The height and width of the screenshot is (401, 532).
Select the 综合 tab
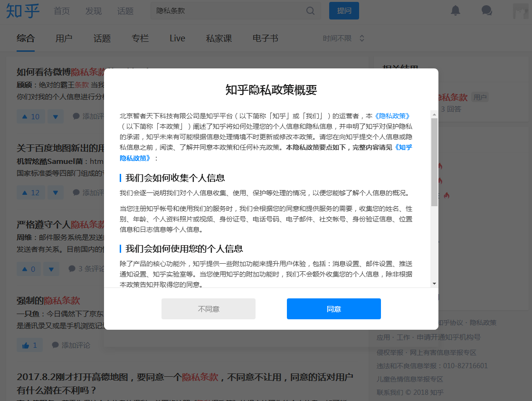click(26, 38)
